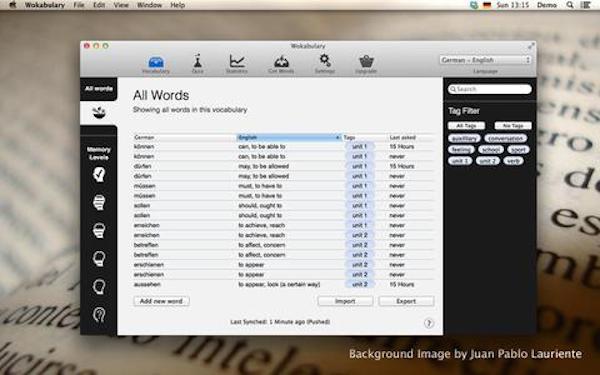Screen dimensions: 600x375
Task: Click the German flag input menu
Action: [487, 5]
